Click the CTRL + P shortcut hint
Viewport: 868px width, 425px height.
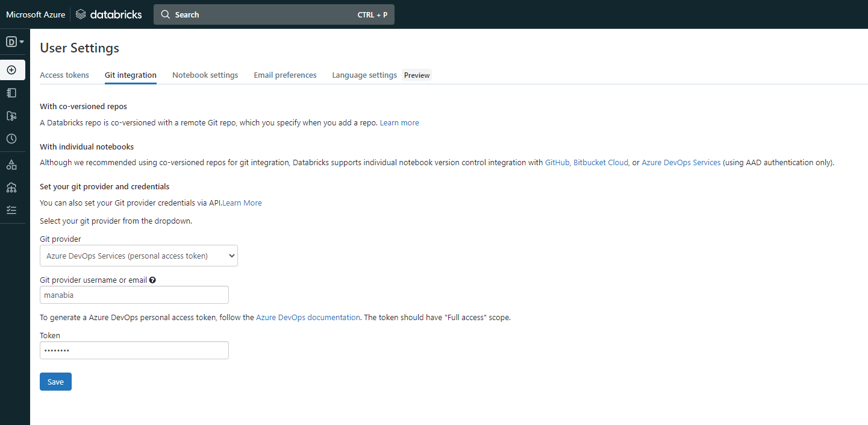pyautogui.click(x=372, y=15)
